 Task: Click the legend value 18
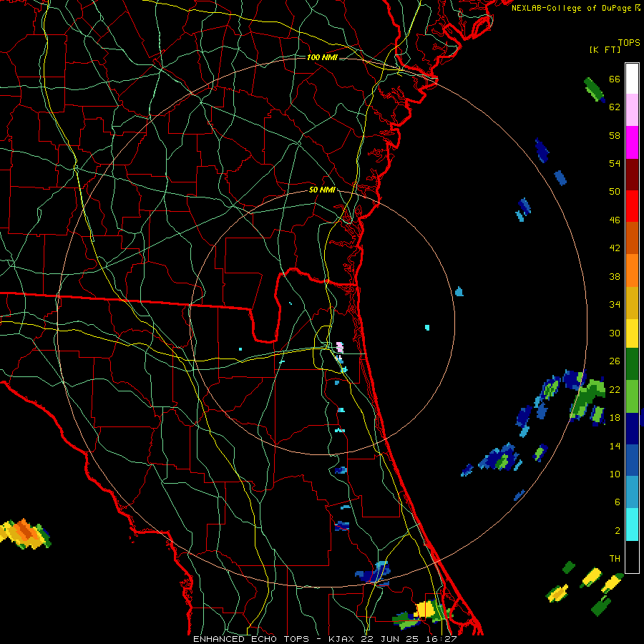pos(615,418)
